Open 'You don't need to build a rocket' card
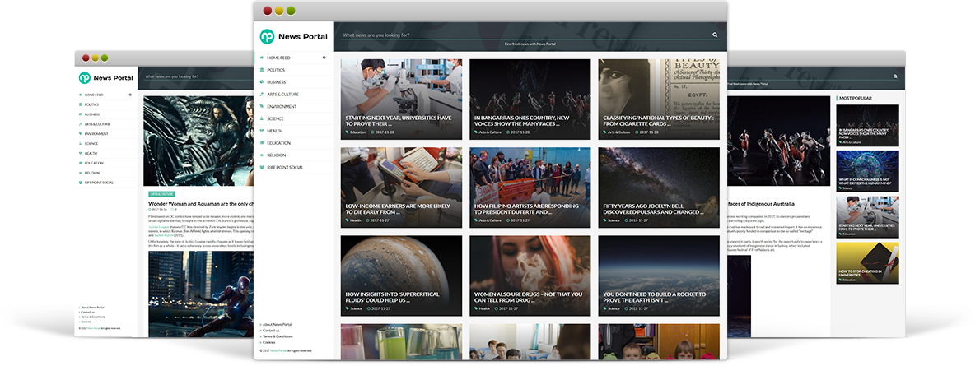Image resolution: width=980 pixels, height=366 pixels. tap(659, 276)
